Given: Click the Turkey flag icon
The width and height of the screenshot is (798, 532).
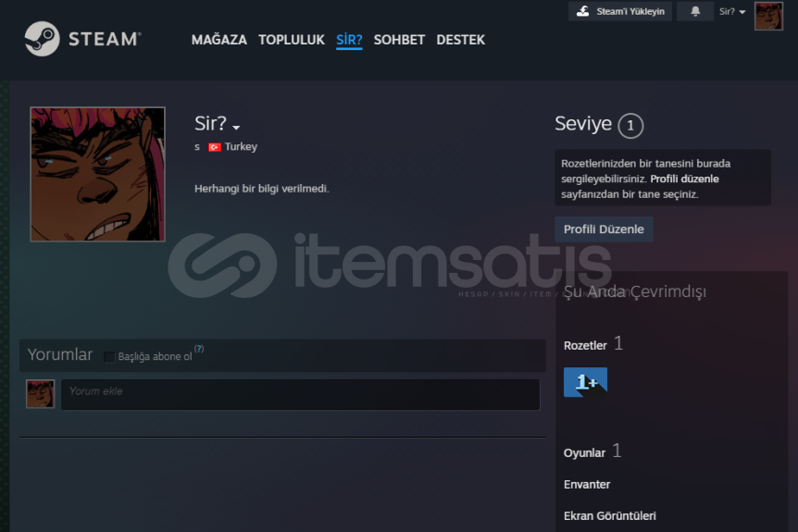Looking at the screenshot, I should [214, 147].
